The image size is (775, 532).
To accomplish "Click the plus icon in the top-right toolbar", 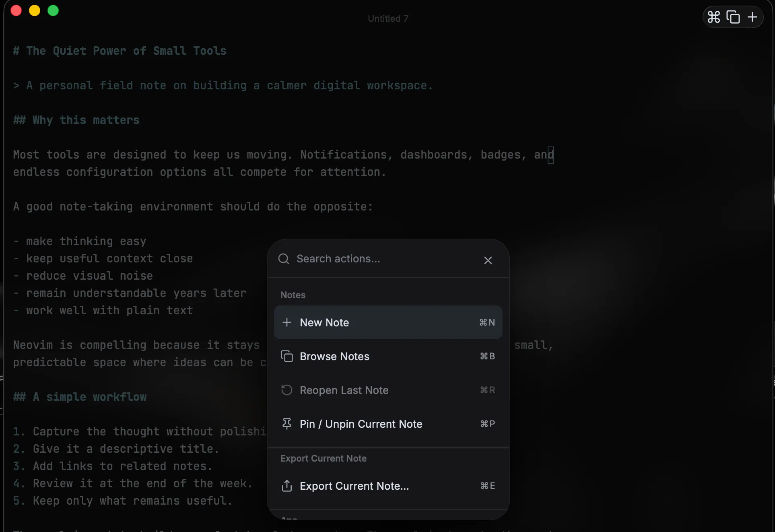I will [752, 17].
